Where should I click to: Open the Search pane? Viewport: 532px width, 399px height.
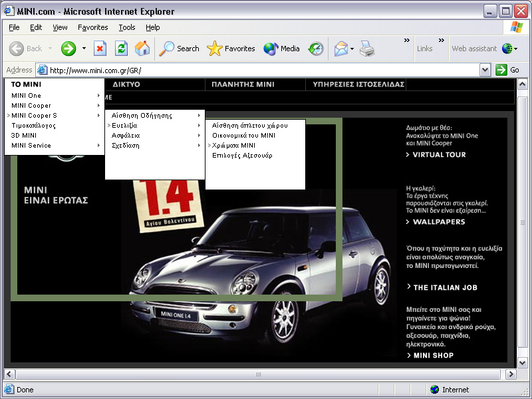click(179, 49)
